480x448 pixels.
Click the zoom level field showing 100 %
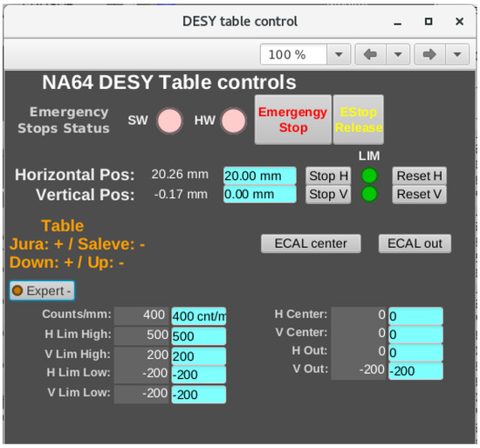293,54
